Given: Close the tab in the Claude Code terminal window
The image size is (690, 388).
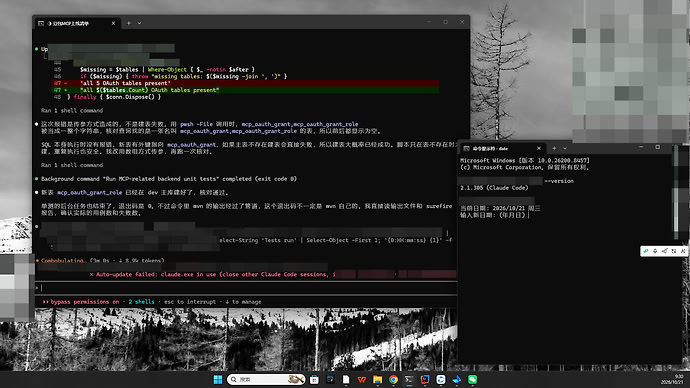Looking at the screenshot, I should (x=113, y=23).
